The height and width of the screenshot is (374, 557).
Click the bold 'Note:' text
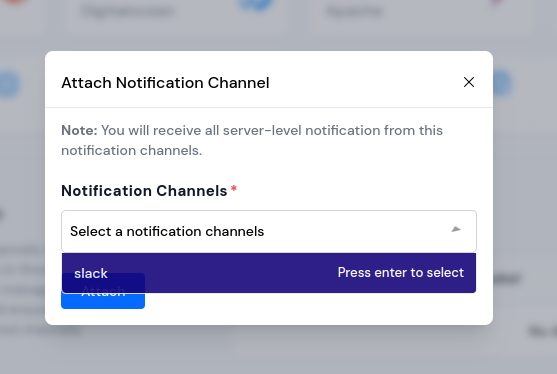pos(79,130)
